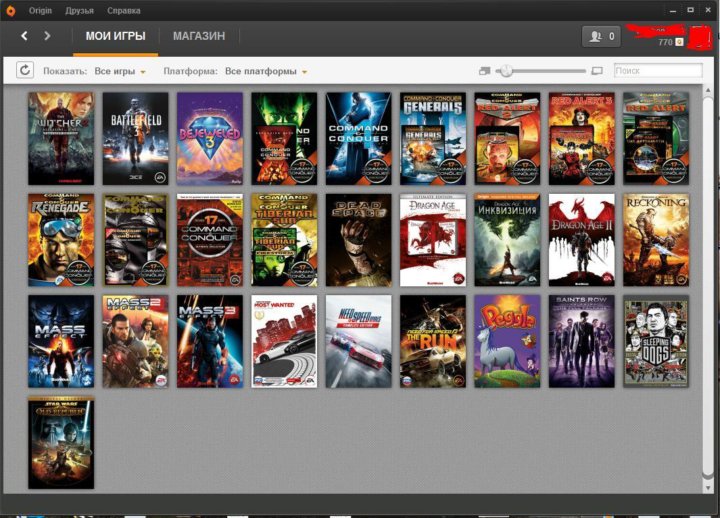Select the Dragon Age II game tile
720x518 pixels.
[x=582, y=240]
